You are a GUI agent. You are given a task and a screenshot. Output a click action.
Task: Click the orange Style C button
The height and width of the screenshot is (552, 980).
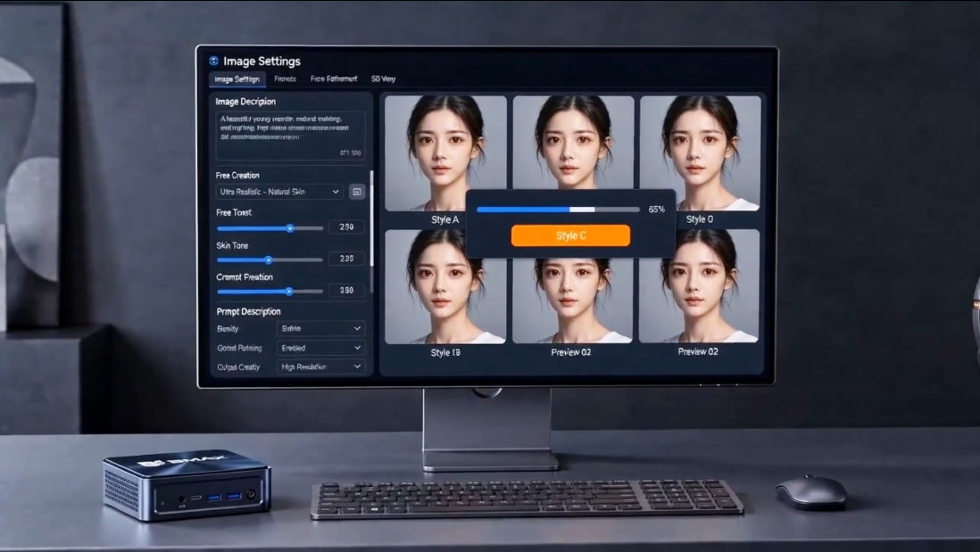(570, 235)
